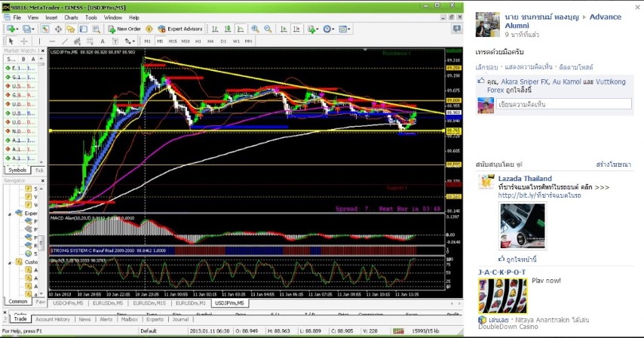Click the Facebook comment input field

[563, 104]
